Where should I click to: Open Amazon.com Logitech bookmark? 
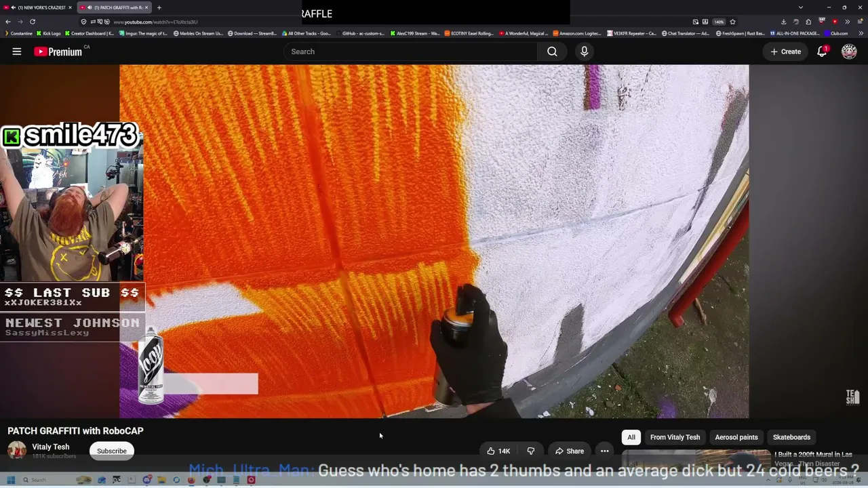point(578,33)
